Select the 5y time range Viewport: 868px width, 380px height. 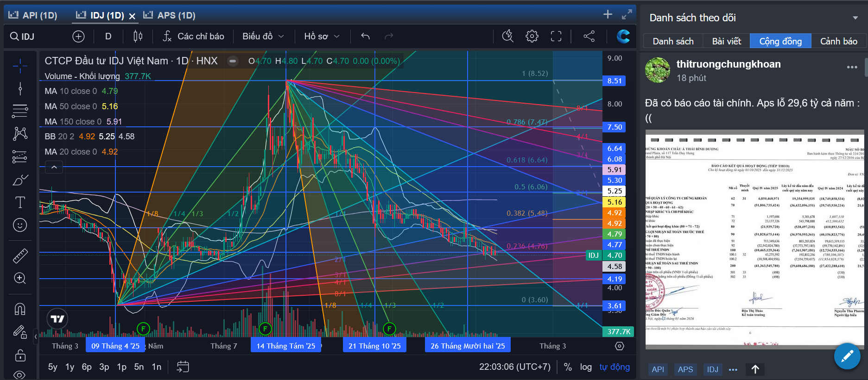pyautogui.click(x=53, y=367)
